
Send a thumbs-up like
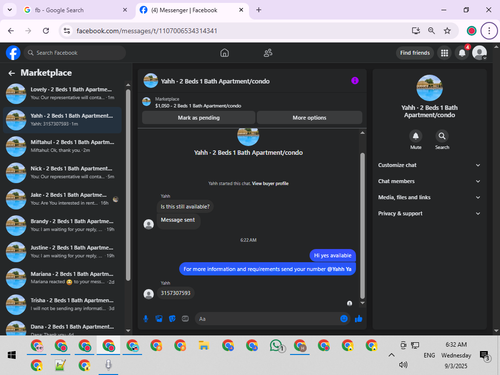pos(359,319)
